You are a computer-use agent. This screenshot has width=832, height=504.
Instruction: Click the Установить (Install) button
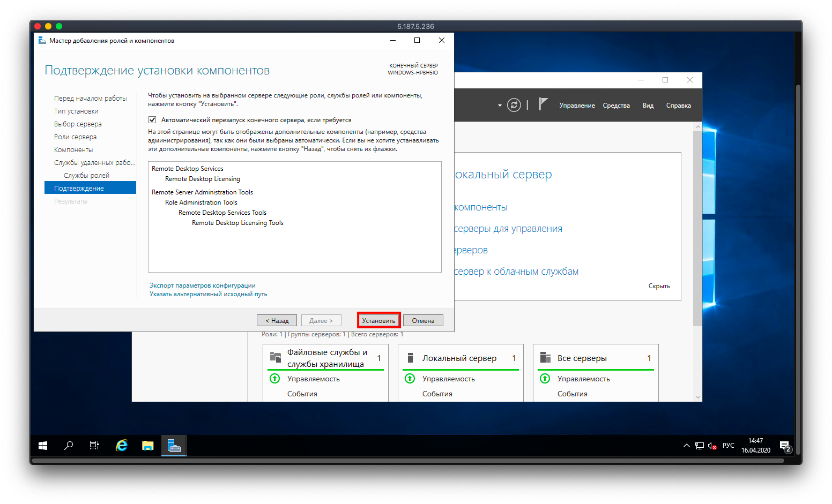378,320
